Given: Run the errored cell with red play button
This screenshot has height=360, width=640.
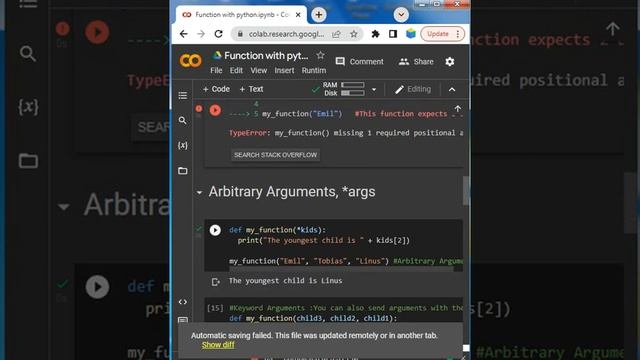Looking at the screenshot, I should (215, 110).
